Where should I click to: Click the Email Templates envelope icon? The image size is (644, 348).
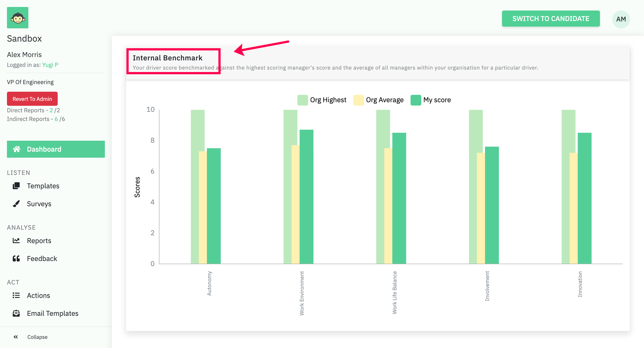pyautogui.click(x=16, y=313)
